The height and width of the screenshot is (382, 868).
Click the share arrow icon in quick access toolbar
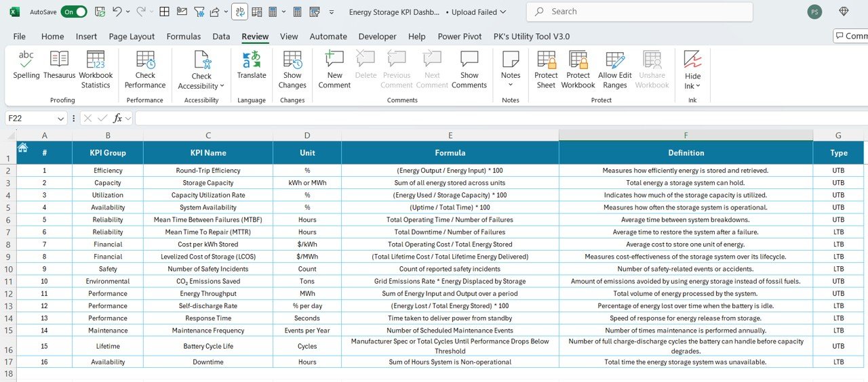click(214, 12)
